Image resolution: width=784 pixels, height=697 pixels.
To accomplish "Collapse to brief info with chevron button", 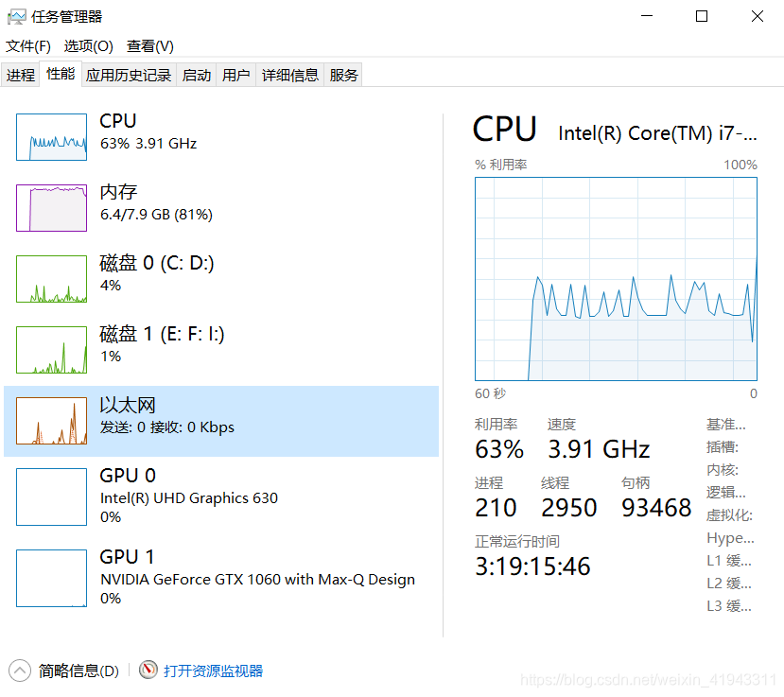I will (20, 671).
